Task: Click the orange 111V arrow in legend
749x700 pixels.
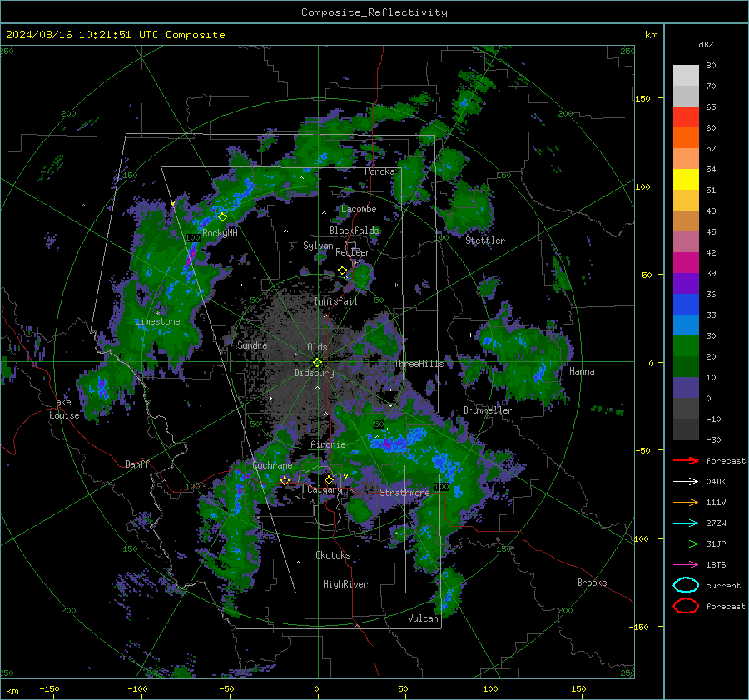Action: tap(686, 502)
